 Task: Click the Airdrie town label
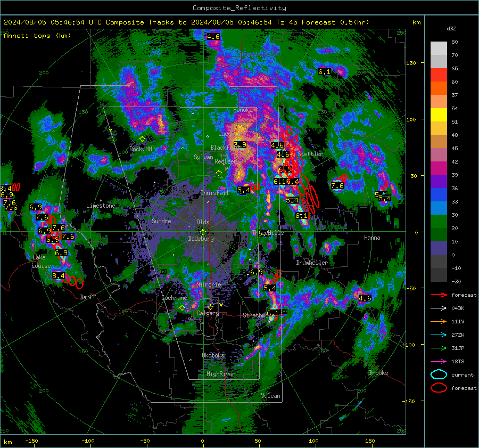tap(210, 284)
